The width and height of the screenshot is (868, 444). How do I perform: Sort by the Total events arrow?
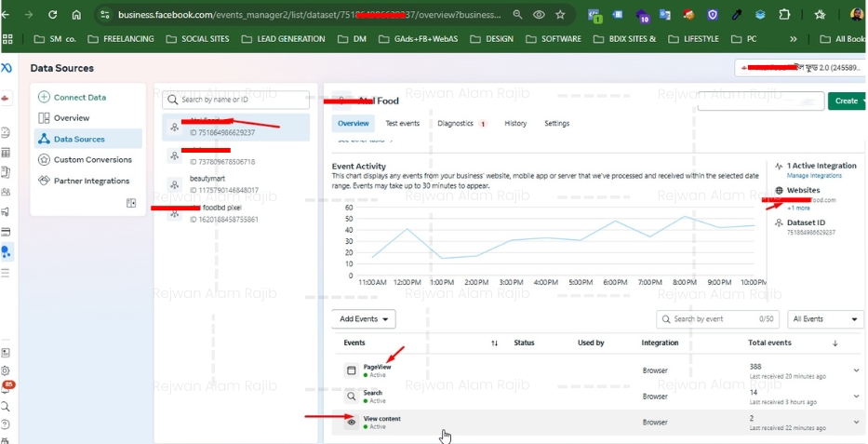pyautogui.click(x=835, y=343)
